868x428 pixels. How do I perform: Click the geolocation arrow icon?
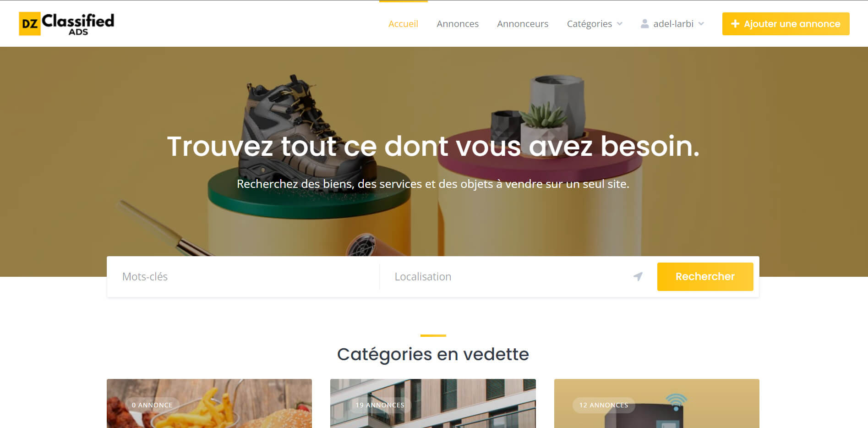coord(638,276)
